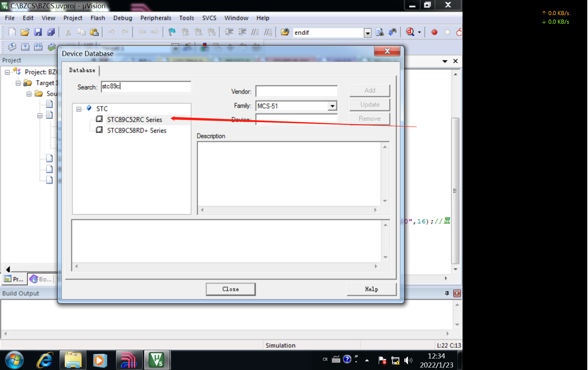Open the debug icon dropdown arrow

(419, 32)
